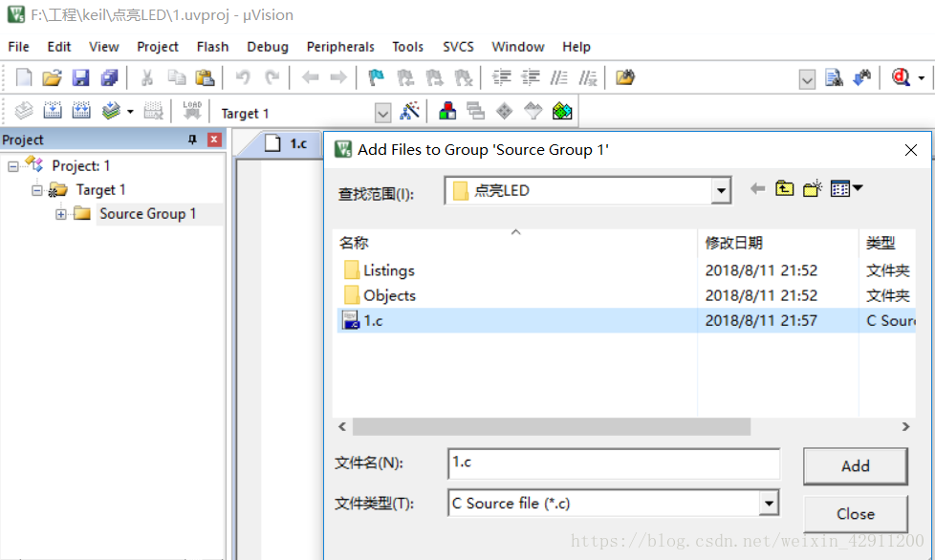Select the 1.c file in list
935x560 pixels.
pyautogui.click(x=626, y=320)
